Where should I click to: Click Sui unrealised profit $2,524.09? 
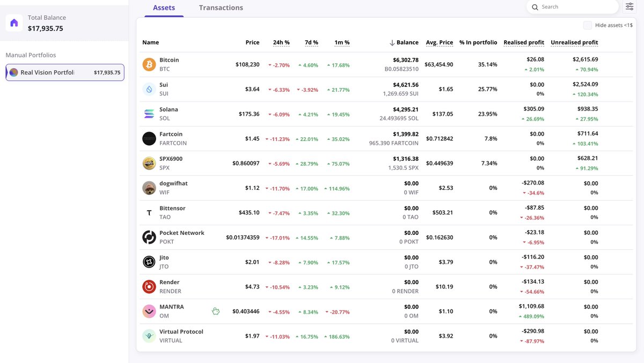[x=585, y=85]
